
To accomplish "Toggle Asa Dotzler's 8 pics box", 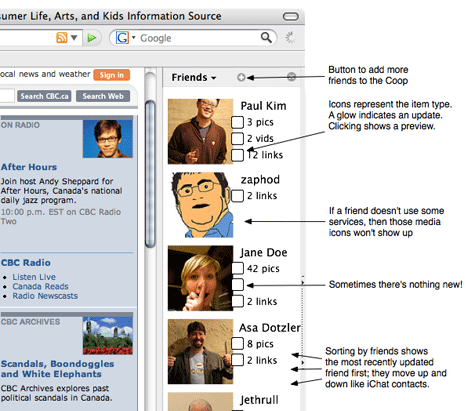I will pyautogui.click(x=237, y=343).
